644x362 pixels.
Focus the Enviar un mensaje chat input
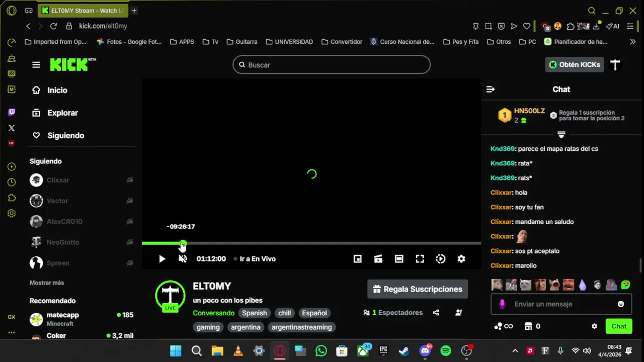561,304
